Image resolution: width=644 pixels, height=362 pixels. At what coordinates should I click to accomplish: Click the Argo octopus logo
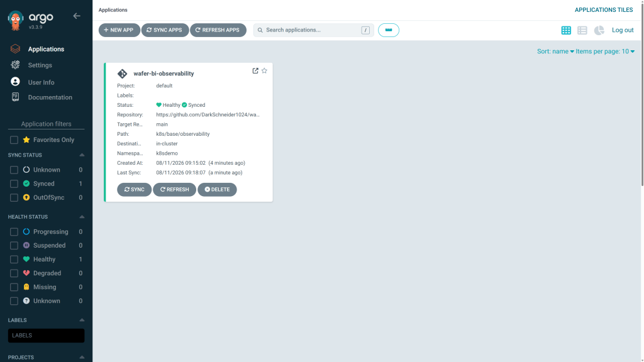pos(16,20)
